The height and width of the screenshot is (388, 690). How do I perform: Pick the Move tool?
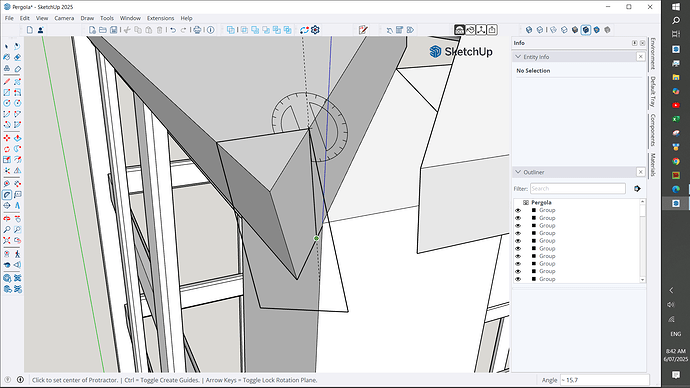7,138
